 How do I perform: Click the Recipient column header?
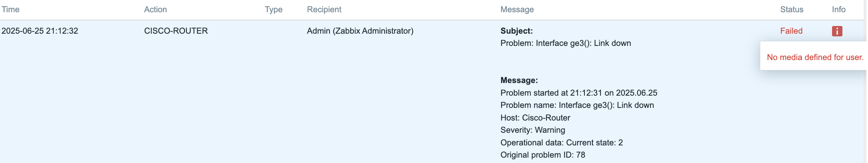(324, 10)
